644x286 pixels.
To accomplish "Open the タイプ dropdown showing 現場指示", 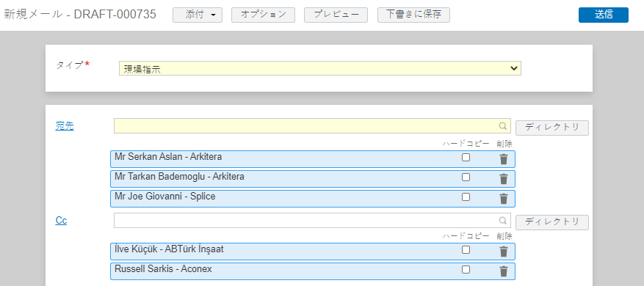I will tap(320, 68).
